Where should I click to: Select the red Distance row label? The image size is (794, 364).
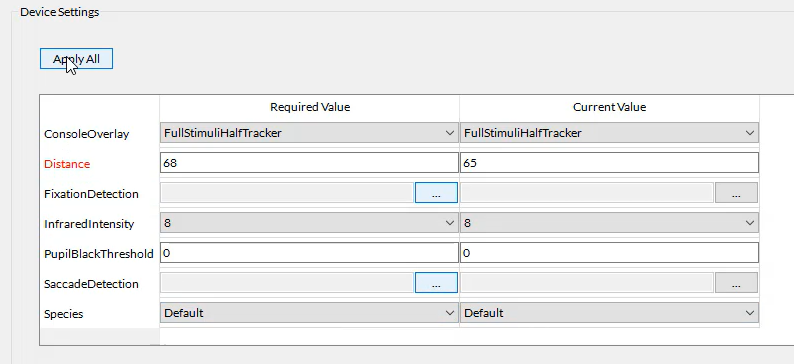[67, 164]
